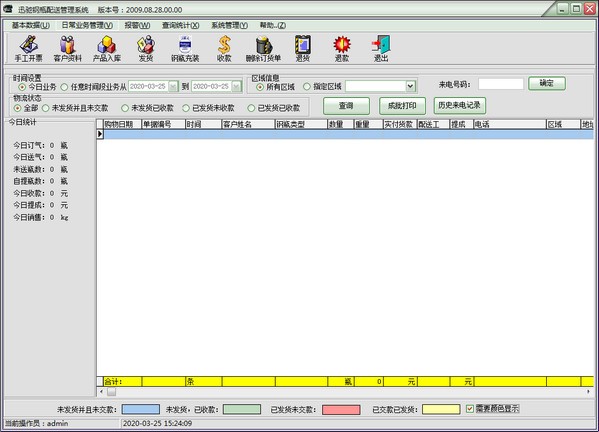Image resolution: width=599 pixels, height=432 pixels.
Task: Open the 退货 return goods icon
Action: click(x=303, y=49)
